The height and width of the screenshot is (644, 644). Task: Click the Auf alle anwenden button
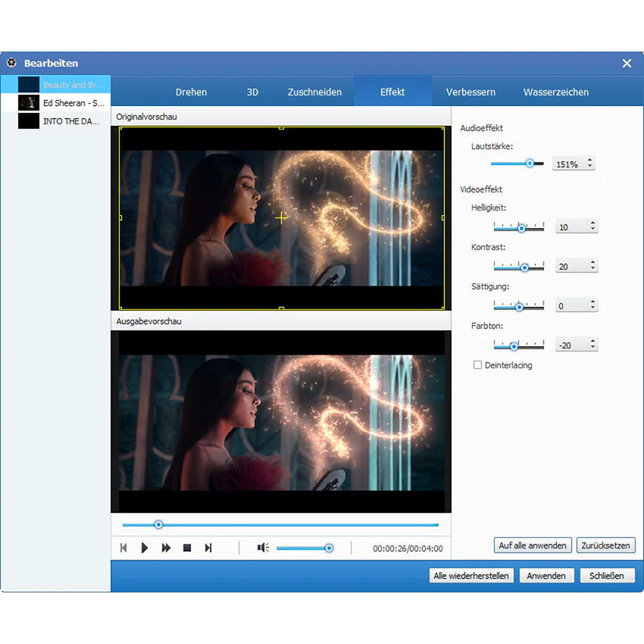533,546
